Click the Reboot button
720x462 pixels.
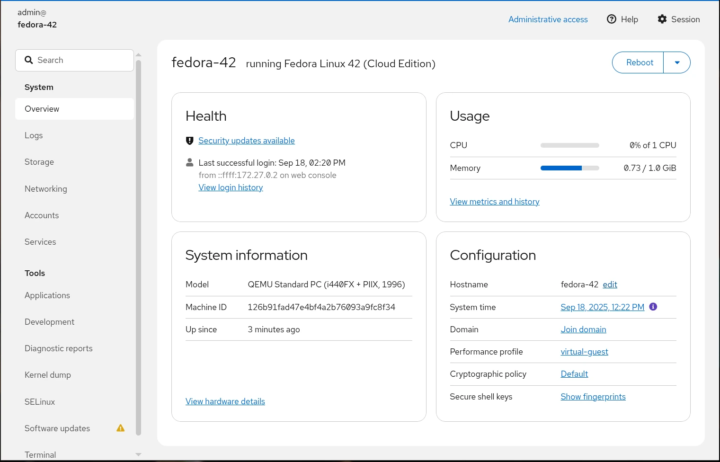click(x=639, y=62)
